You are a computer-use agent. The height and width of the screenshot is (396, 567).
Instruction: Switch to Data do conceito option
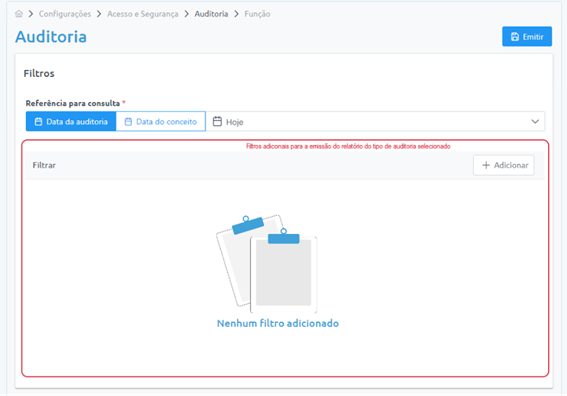(161, 122)
